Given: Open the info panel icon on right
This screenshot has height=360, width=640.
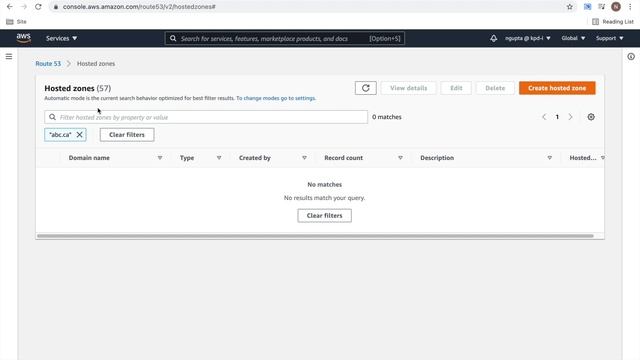Looking at the screenshot, I should pyautogui.click(x=631, y=57).
